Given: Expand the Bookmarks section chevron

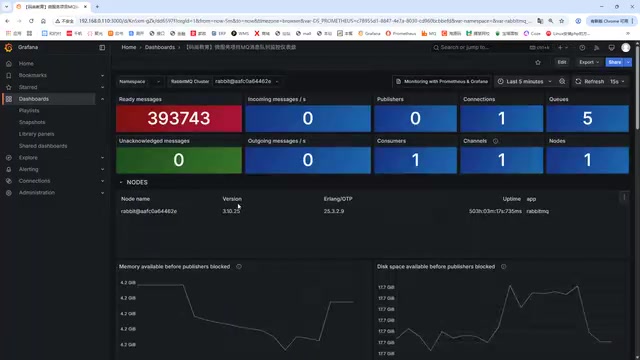Looking at the screenshot, I should point(102,76).
